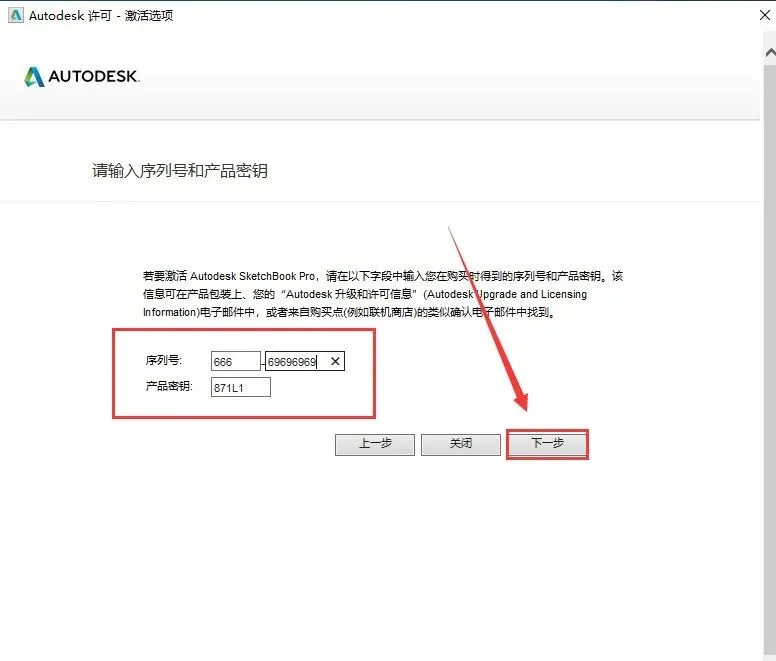The image size is (776, 661).
Task: Click the 关闭 (Close) button
Action: [461, 444]
